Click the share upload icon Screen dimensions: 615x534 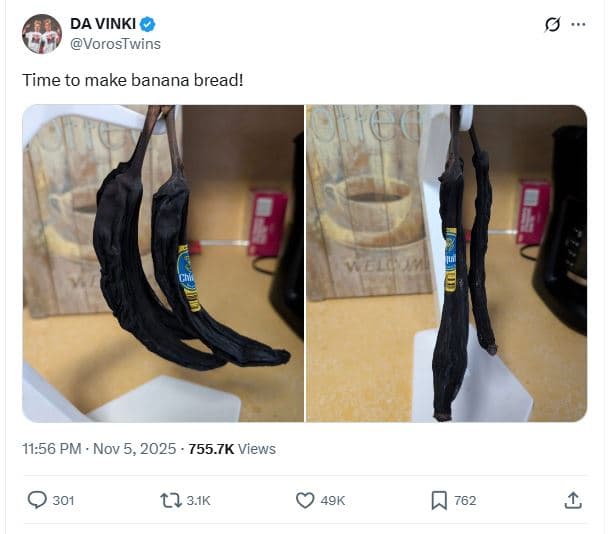pyautogui.click(x=573, y=501)
